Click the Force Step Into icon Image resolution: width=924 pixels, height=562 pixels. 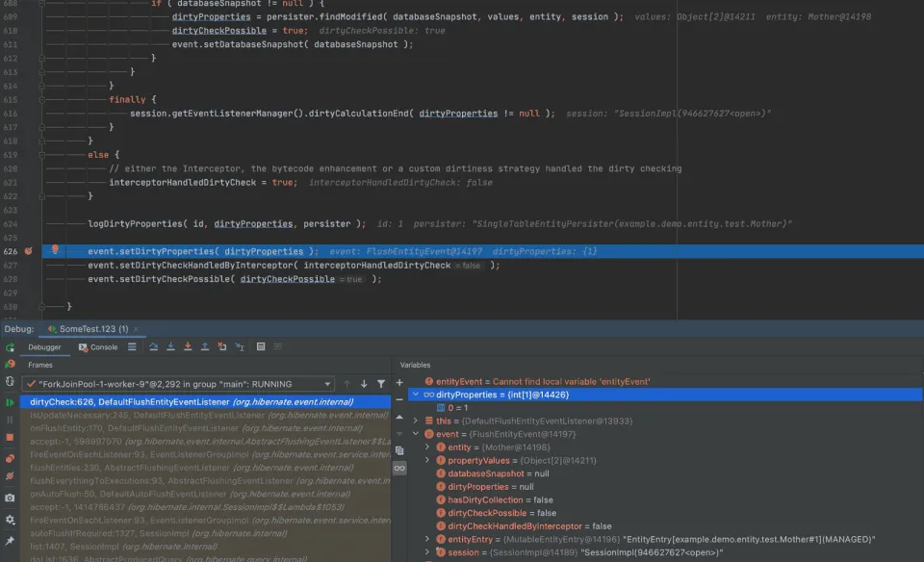188,347
